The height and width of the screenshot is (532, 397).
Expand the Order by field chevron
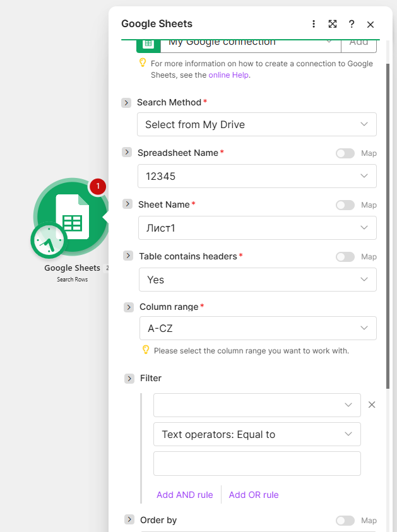tap(129, 519)
